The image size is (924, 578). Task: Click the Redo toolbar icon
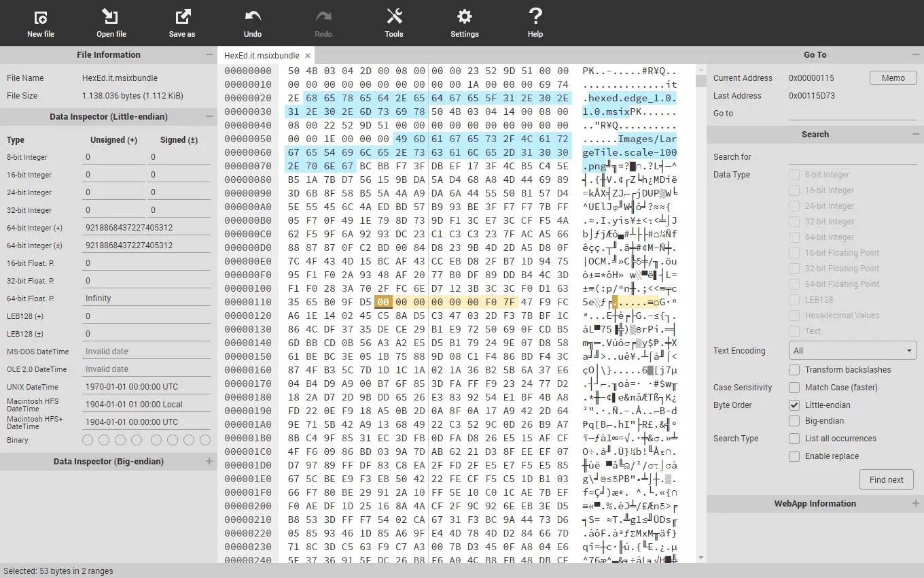pyautogui.click(x=323, y=23)
